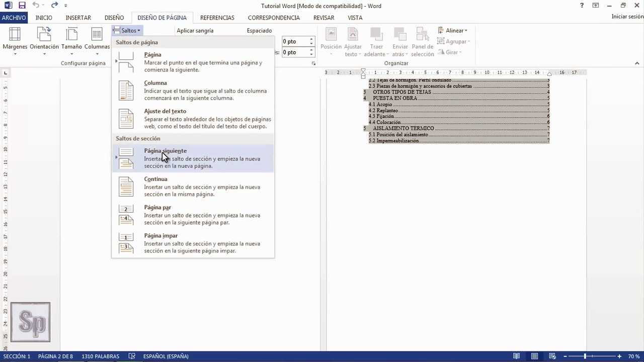Screen dimensions: 644x362
Task: Redo the action with the redo arrow
Action: tap(54, 6)
